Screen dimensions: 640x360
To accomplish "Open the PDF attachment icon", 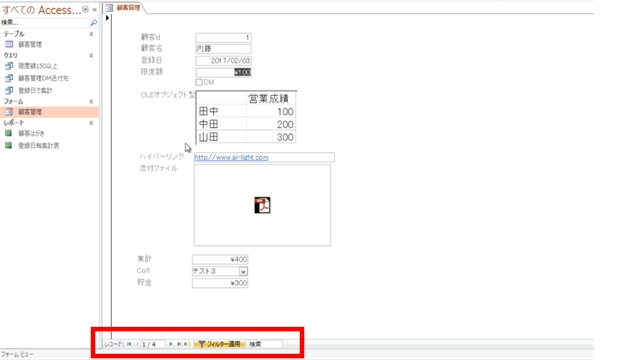I will 262,205.
